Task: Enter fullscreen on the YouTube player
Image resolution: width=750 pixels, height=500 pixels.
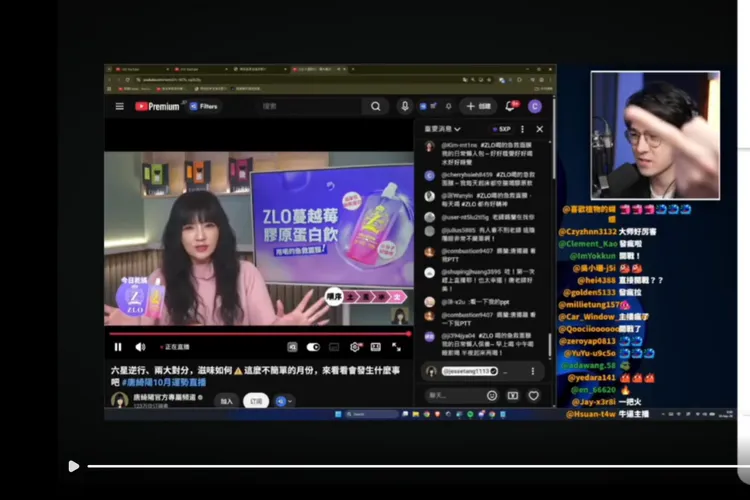Action: (x=397, y=347)
